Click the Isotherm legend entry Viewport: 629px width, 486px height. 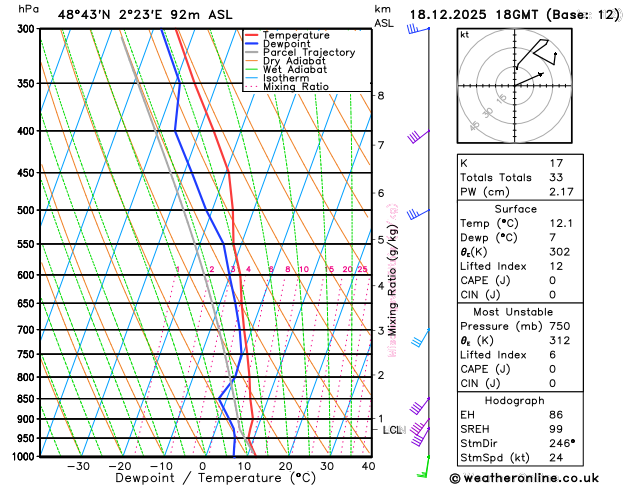point(277,78)
